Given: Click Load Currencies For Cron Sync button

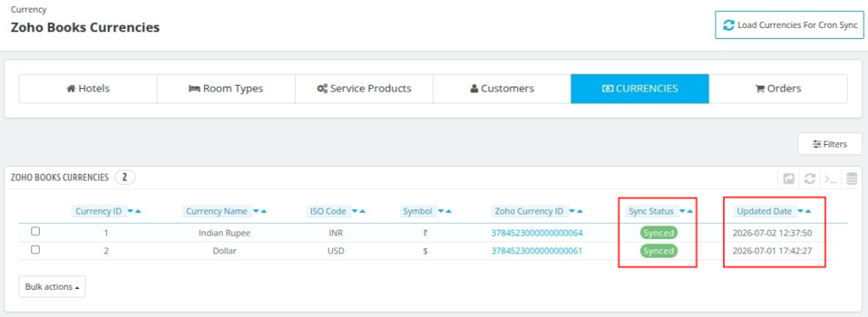Looking at the screenshot, I should (x=789, y=25).
